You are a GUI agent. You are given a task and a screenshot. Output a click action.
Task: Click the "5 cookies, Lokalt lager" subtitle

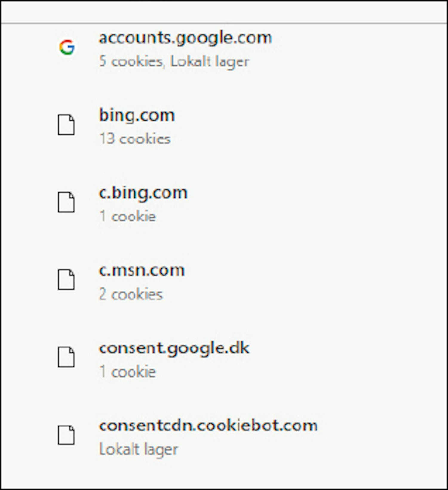pyautogui.click(x=174, y=61)
